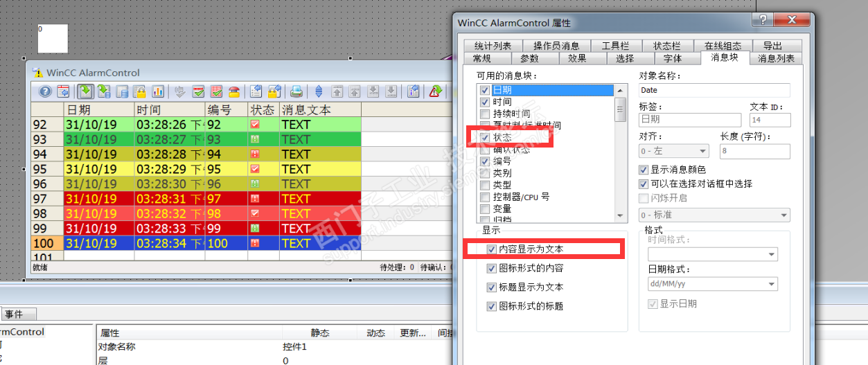Click the message block list scroll-up arrow
This screenshot has height=365, width=868.
[621, 90]
